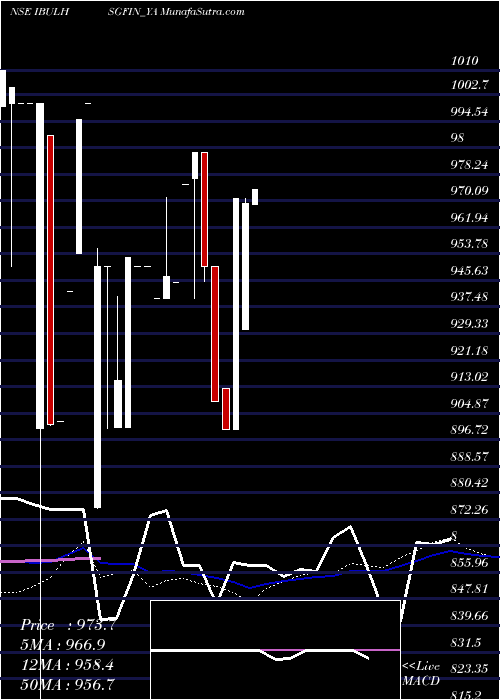Select the 961.94 axis value
The image size is (500, 700).
point(469,218)
